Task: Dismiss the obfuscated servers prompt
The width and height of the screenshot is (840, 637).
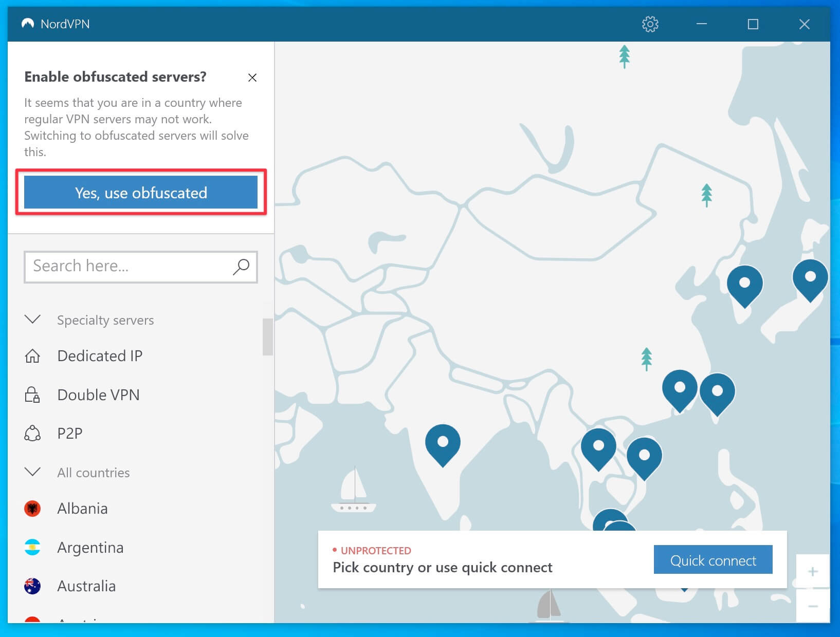Action: tap(252, 78)
